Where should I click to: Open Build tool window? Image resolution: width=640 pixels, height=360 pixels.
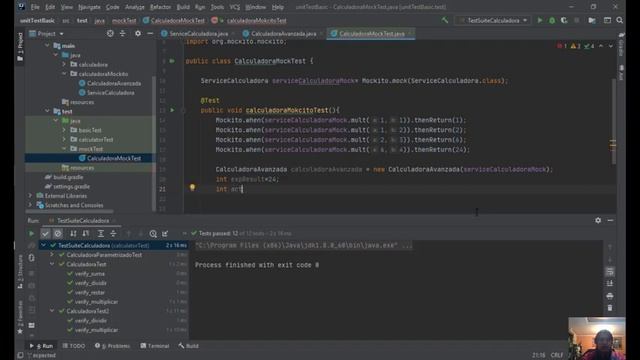(189, 346)
